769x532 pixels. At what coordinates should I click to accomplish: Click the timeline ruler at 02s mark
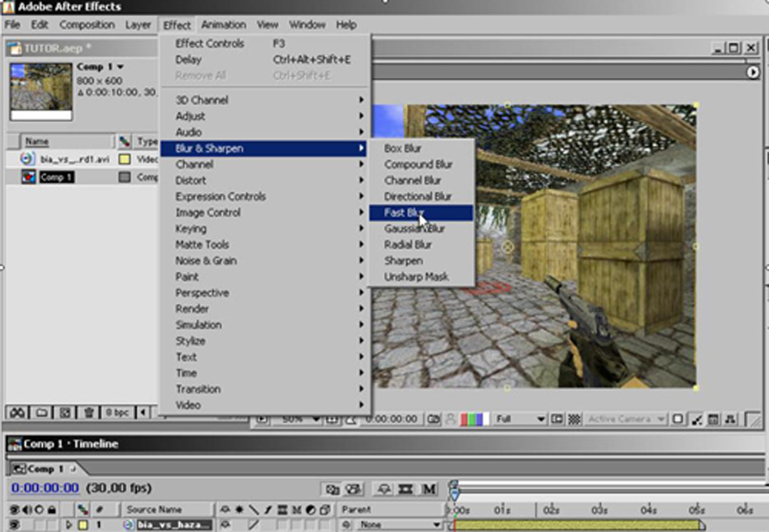551,510
